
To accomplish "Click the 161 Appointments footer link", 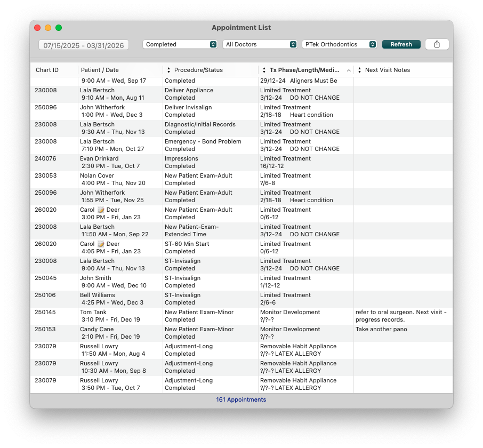I will (x=241, y=399).
